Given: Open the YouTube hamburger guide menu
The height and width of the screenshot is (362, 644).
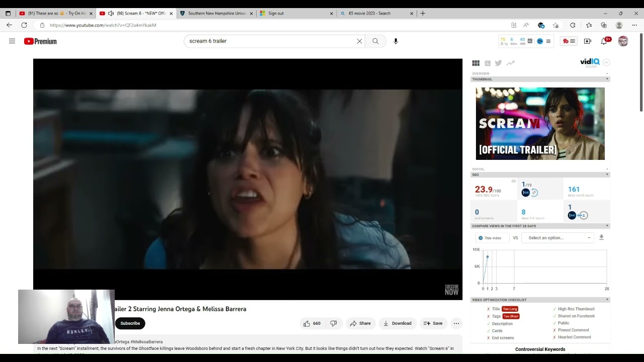Looking at the screenshot, I should pos(12,41).
